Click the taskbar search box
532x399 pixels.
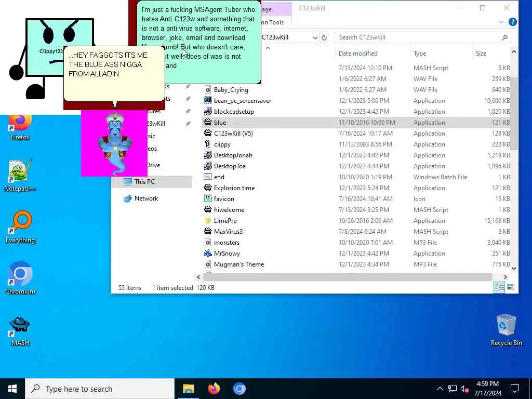[100, 389]
